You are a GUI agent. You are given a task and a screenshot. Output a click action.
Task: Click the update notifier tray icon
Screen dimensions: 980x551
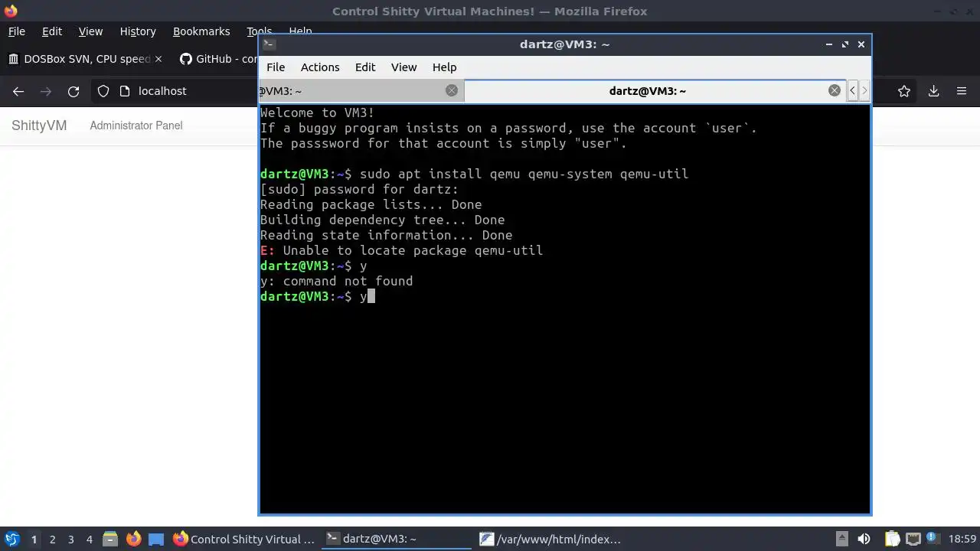933,539
